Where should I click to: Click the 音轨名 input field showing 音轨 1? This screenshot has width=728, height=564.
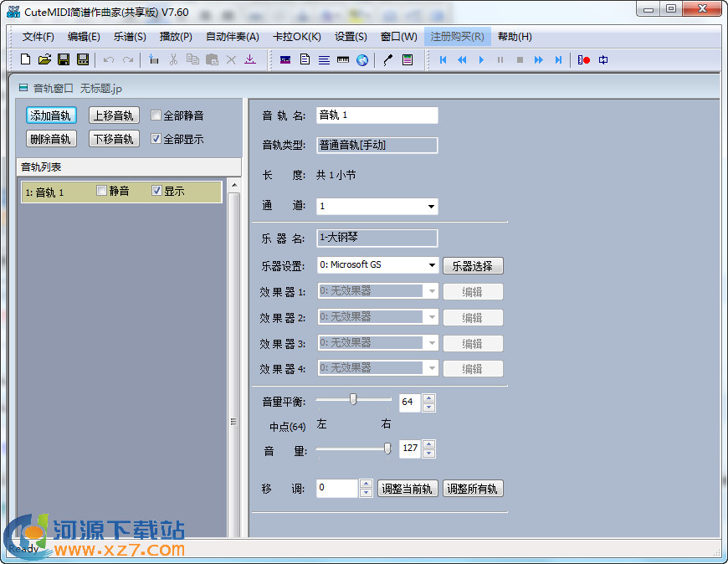pyautogui.click(x=377, y=115)
